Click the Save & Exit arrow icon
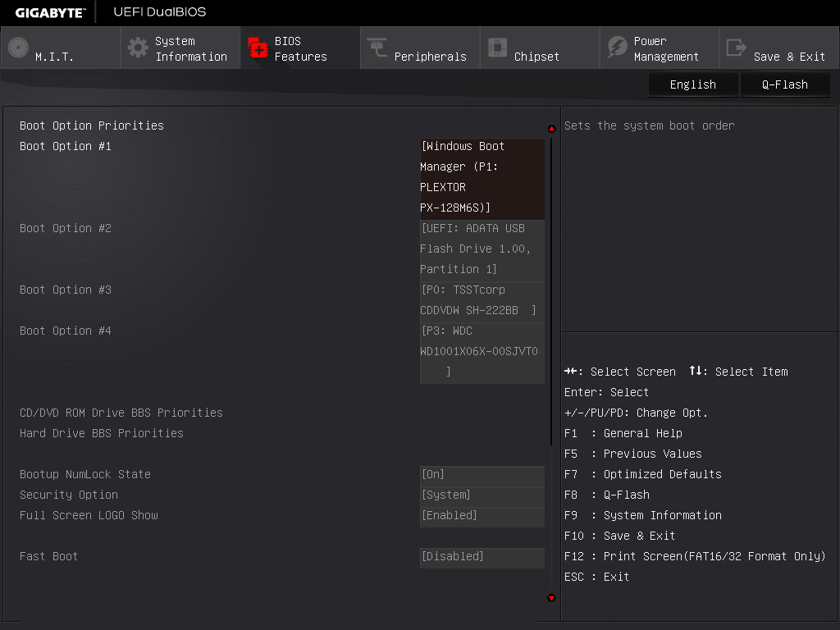Image resolution: width=840 pixels, height=630 pixels. (x=736, y=47)
